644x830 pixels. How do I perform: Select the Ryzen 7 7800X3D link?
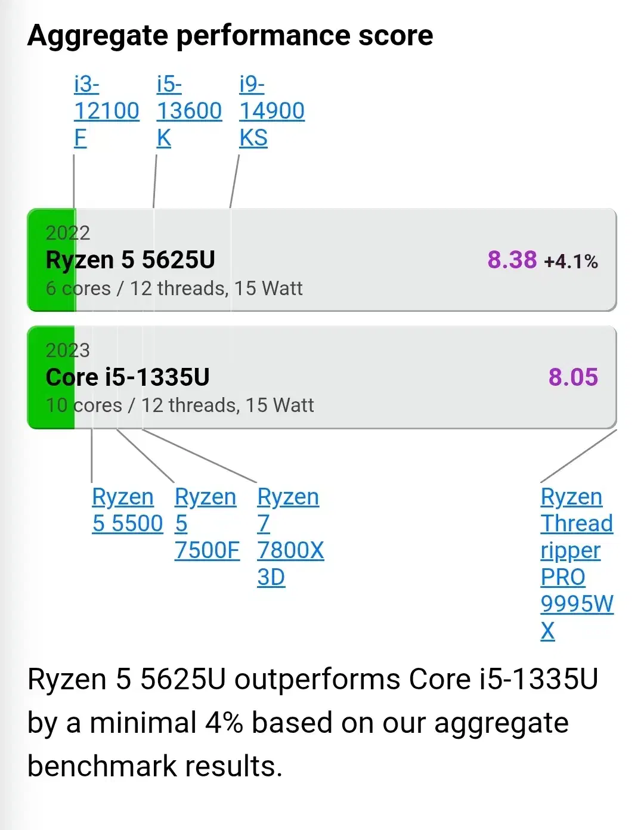click(290, 537)
